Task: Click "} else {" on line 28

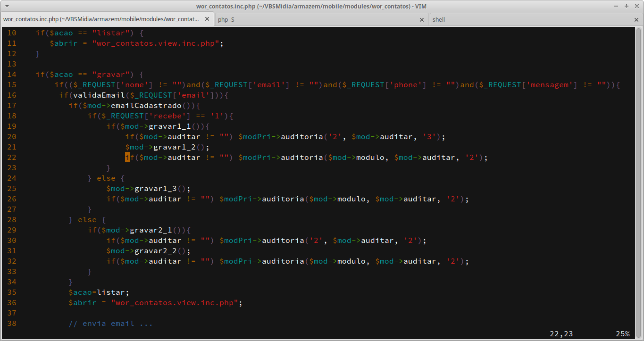Action: coord(87,220)
